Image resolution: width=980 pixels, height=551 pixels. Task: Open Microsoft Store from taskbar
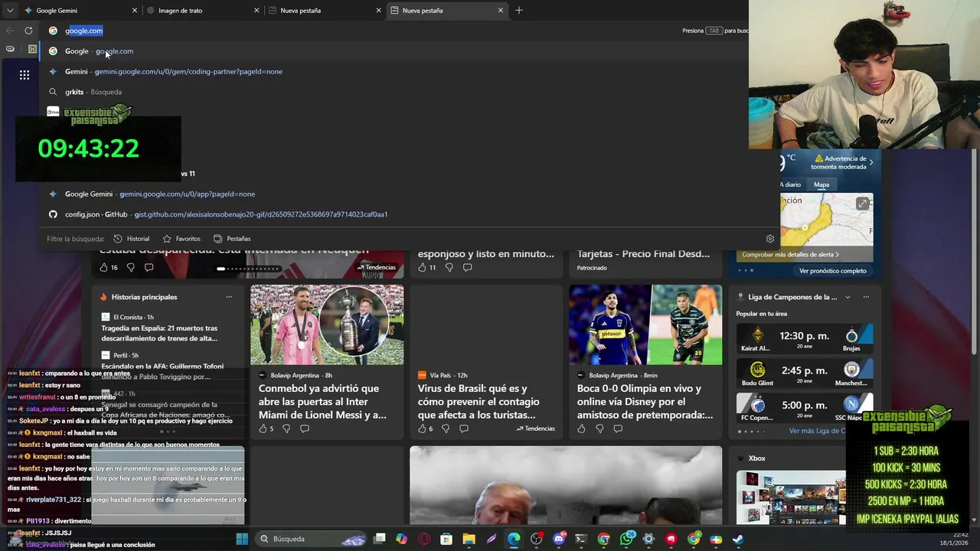click(446, 539)
